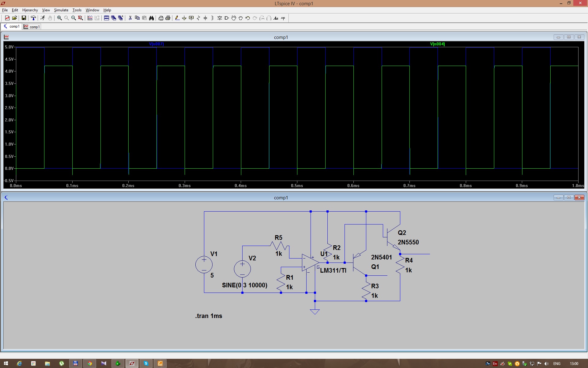Open the Simulate menu

(x=61, y=10)
